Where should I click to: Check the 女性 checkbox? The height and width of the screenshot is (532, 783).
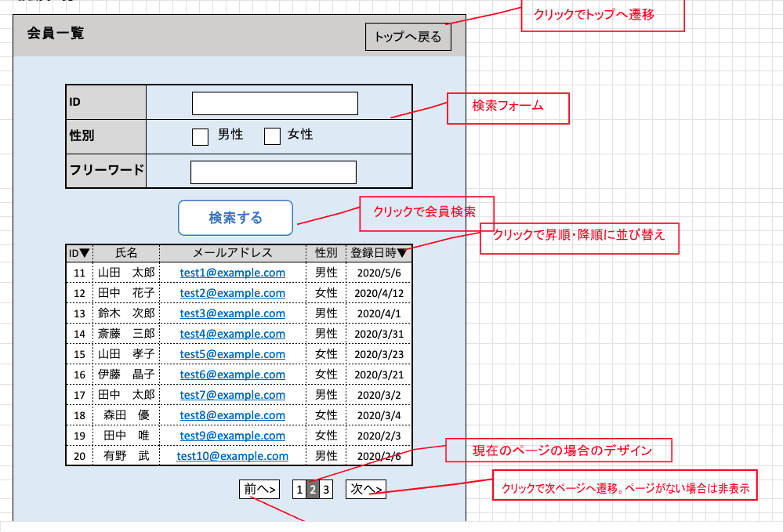point(272,136)
